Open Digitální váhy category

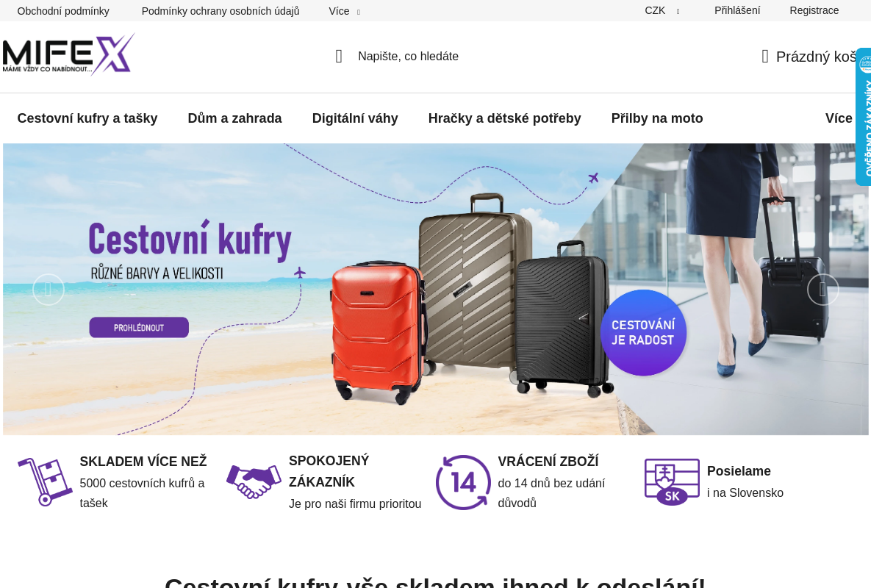355,118
